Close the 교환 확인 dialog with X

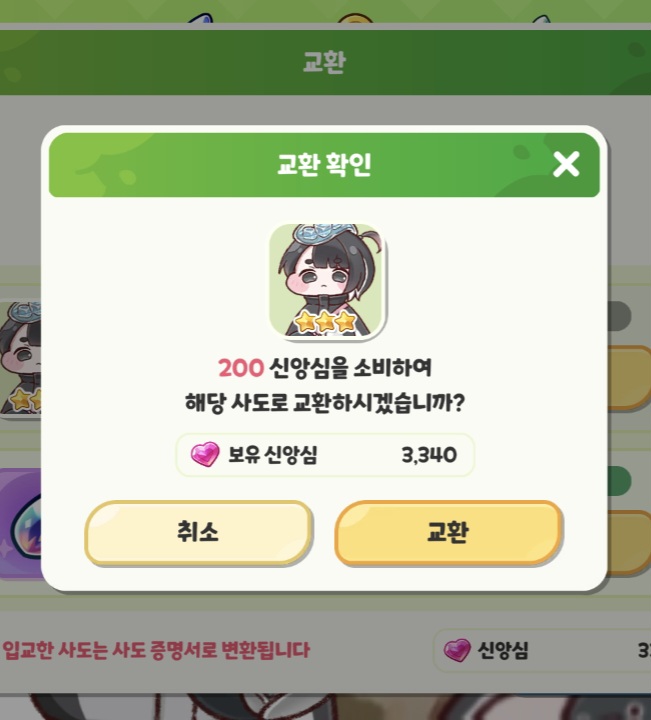point(566,164)
